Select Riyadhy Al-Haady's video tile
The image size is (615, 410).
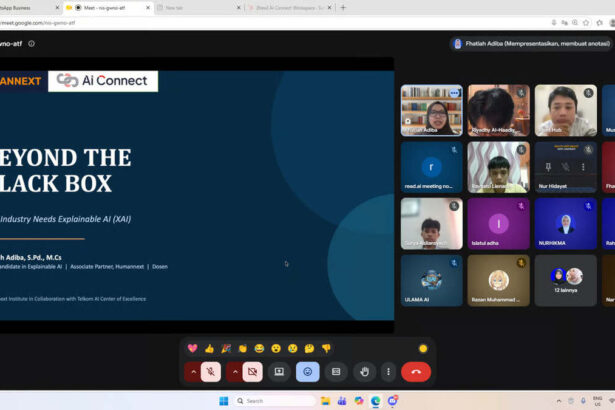[499, 110]
